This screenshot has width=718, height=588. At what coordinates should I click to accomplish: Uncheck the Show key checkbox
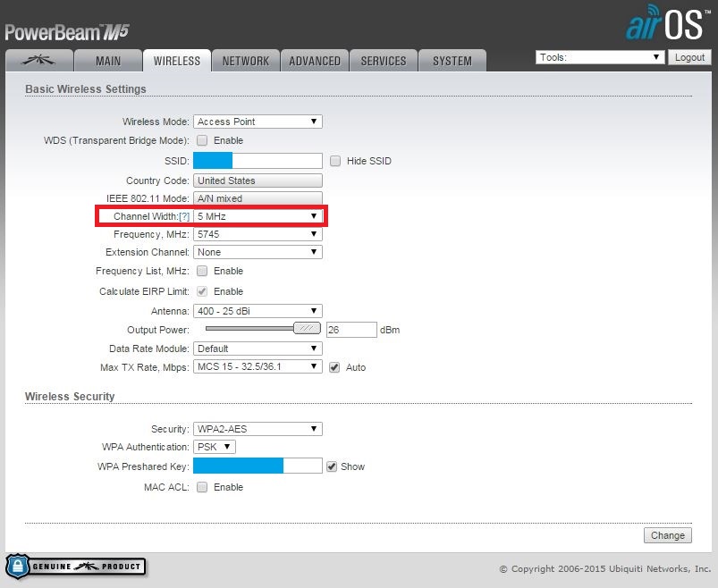click(x=332, y=466)
